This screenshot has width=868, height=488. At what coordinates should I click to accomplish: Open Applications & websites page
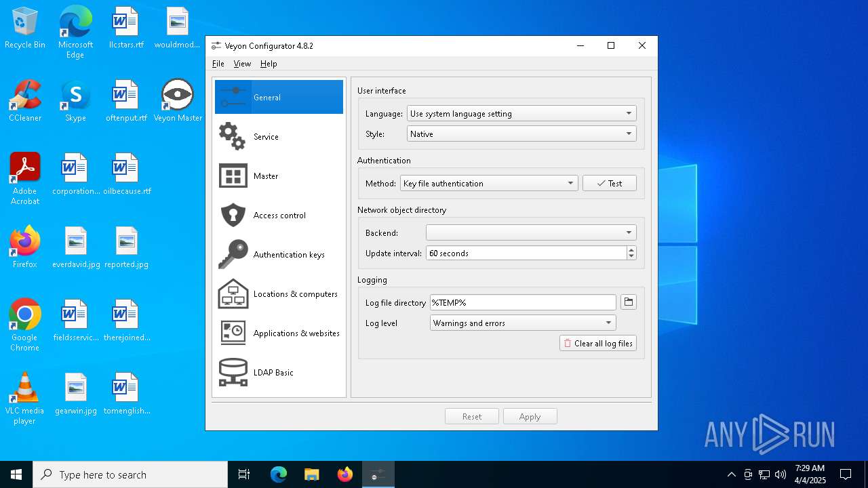point(279,333)
